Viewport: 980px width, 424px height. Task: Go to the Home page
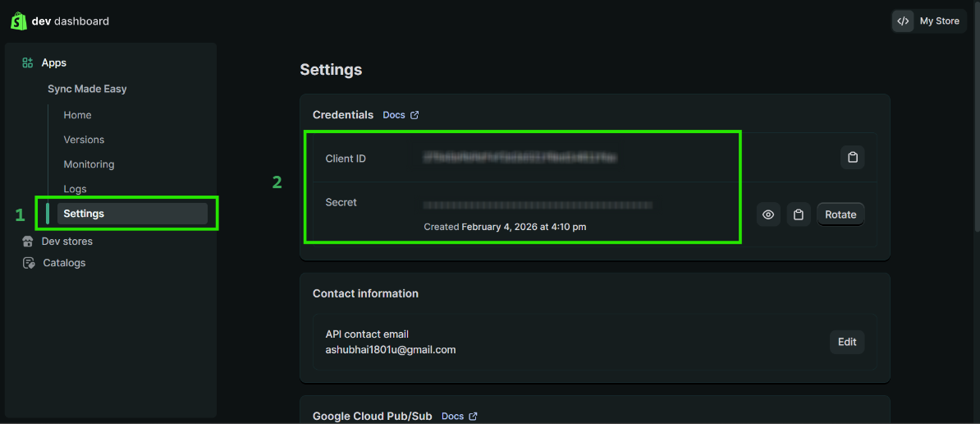[x=77, y=115]
